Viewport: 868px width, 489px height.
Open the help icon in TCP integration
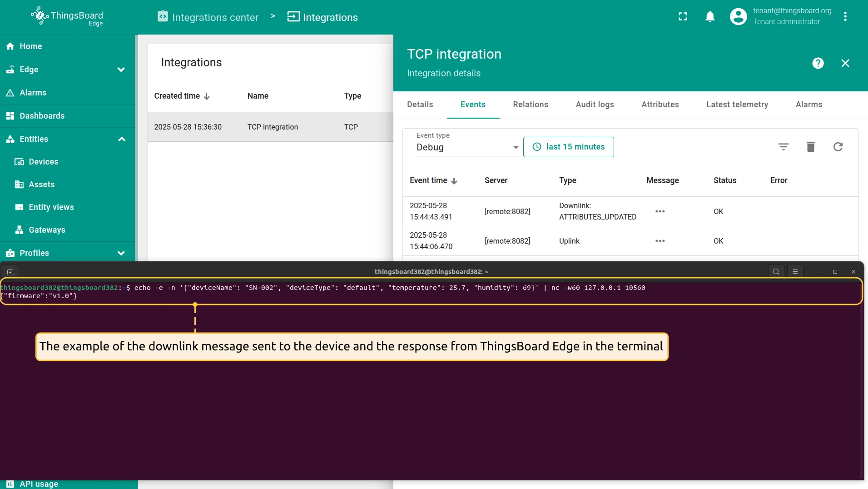(x=818, y=63)
